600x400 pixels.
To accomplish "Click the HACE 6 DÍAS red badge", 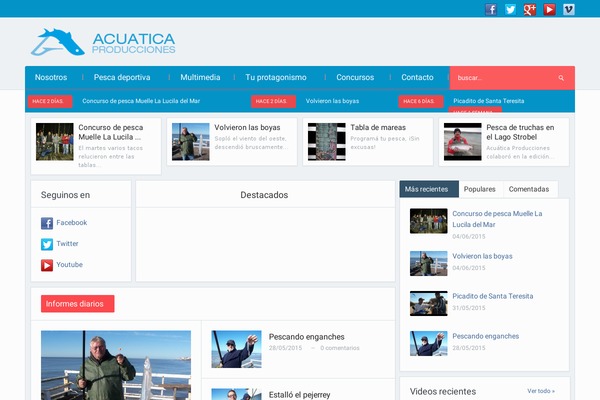I will tap(421, 101).
